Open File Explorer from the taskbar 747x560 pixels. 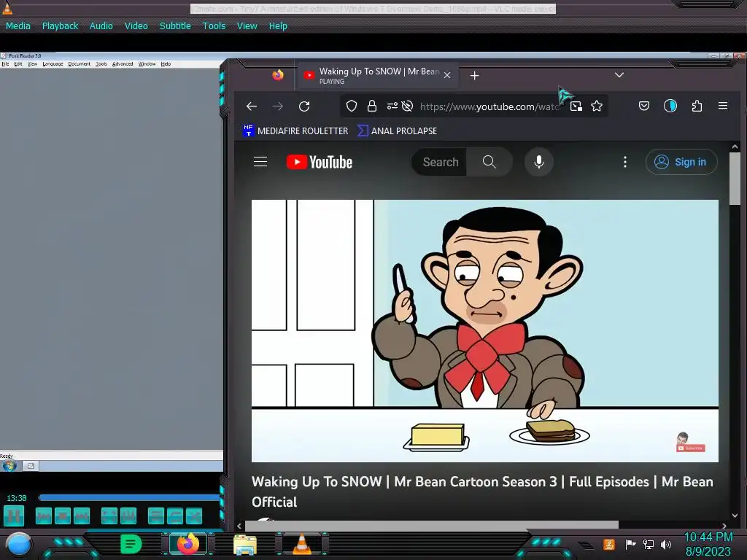tap(245, 545)
